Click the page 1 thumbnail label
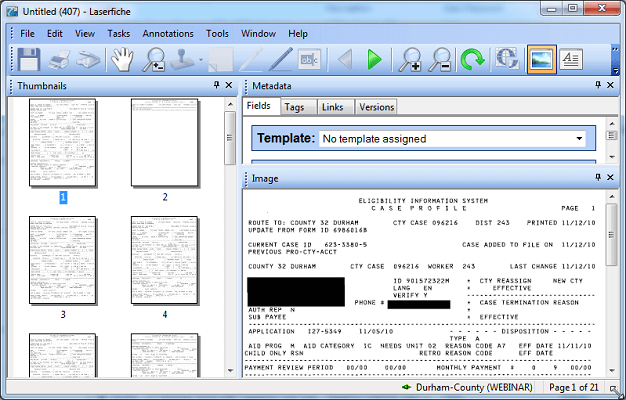The image size is (626, 400). (x=63, y=197)
